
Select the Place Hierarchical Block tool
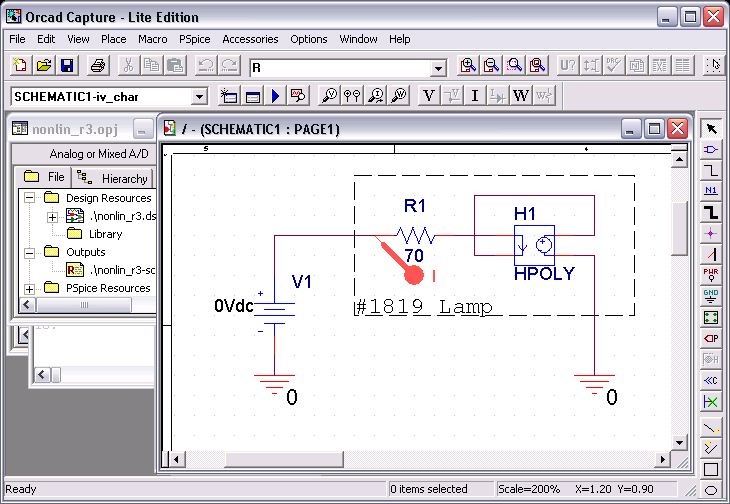pyautogui.click(x=711, y=317)
